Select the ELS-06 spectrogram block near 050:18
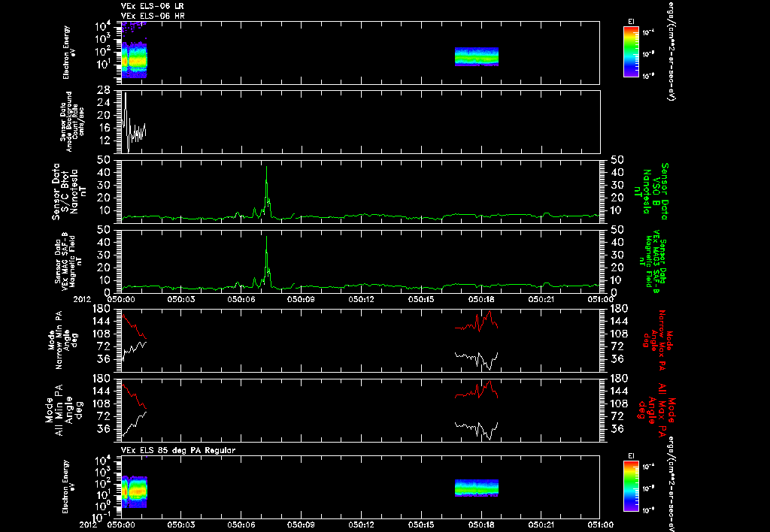The height and width of the screenshot is (532, 770). point(476,56)
